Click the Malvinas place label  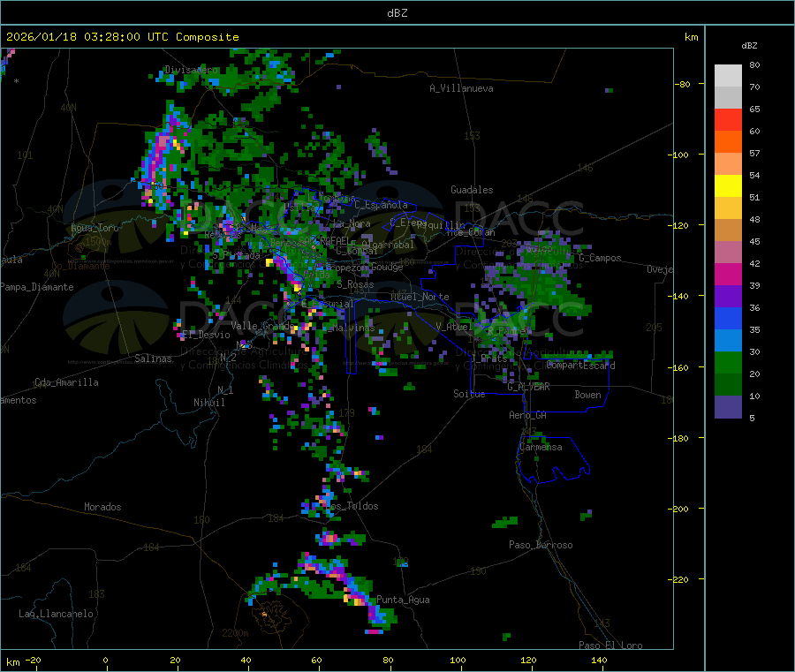[353, 328]
